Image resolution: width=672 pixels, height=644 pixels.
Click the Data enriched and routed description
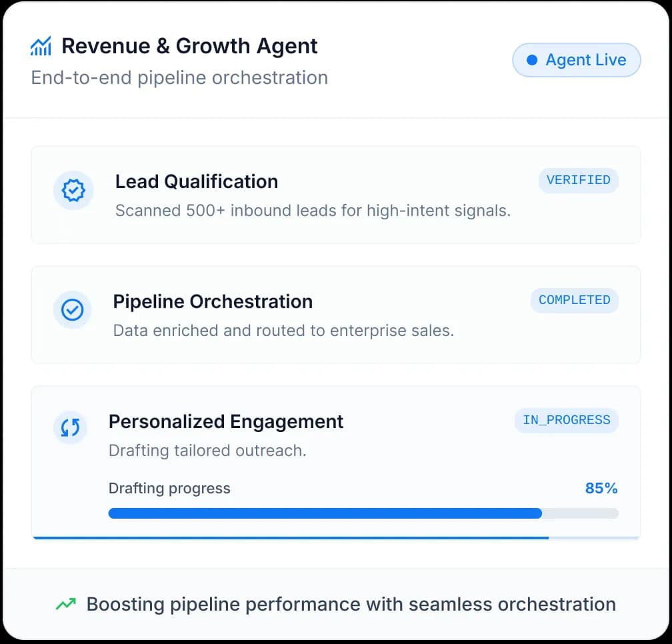(283, 331)
